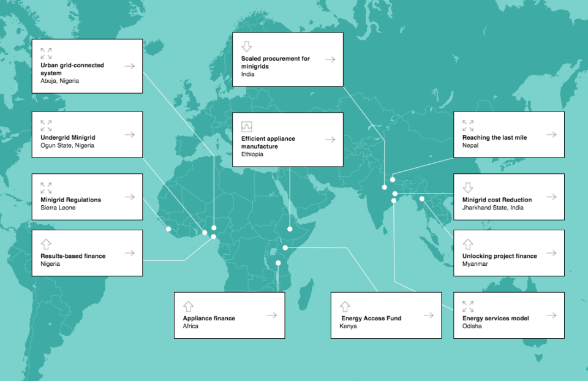Click up-arrow icon on Results-based finance card
588x381 pixels.
click(46, 244)
